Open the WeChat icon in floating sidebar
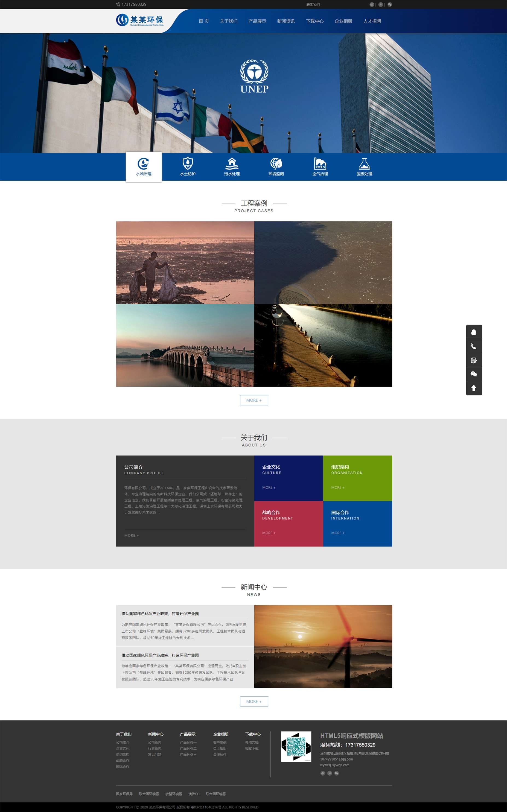Viewport: 507px width, 812px height. coord(473,374)
